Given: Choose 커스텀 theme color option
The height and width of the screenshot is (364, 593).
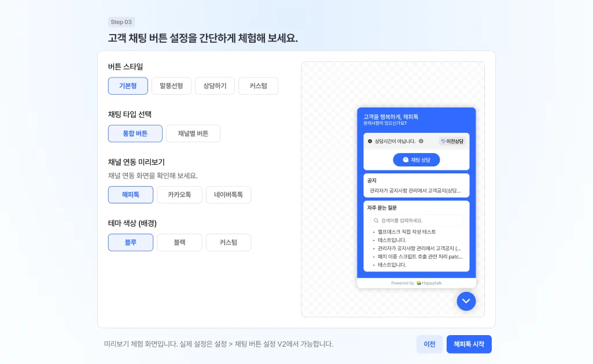Looking at the screenshot, I should (228, 242).
